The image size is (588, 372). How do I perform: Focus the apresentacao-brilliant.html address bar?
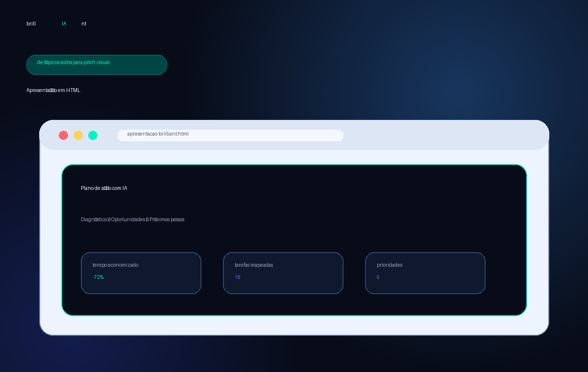[230, 136]
